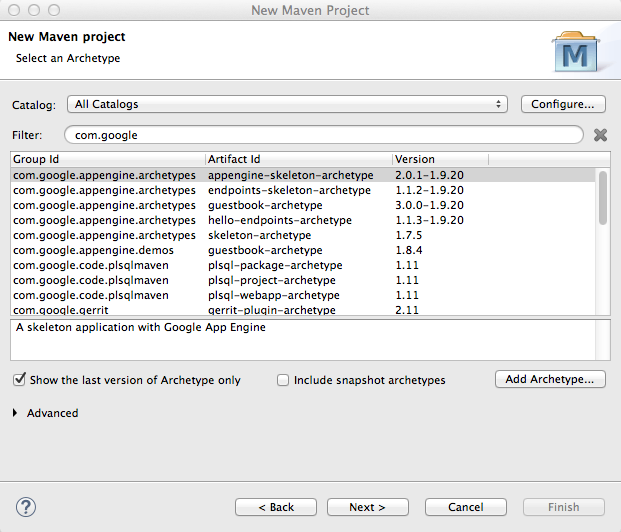Select the gerrit-plugin-archetype row
The height and width of the screenshot is (532, 621).
[x=303, y=310]
